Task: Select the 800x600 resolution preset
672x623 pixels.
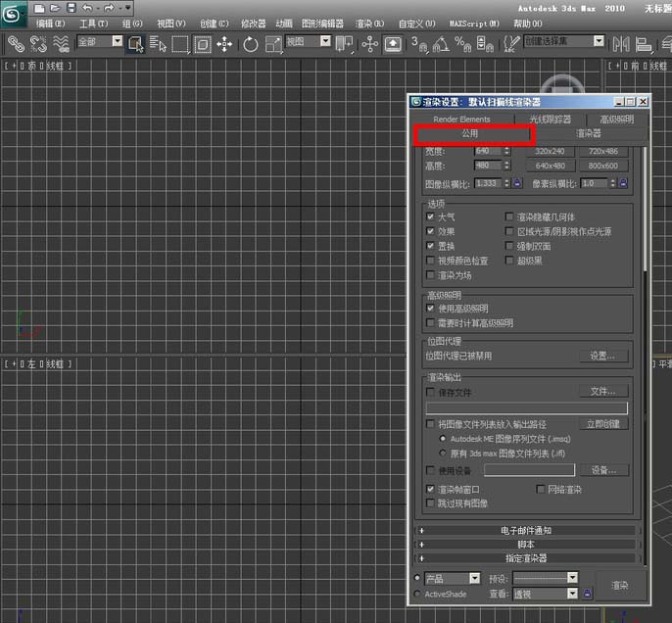Action: [603, 166]
